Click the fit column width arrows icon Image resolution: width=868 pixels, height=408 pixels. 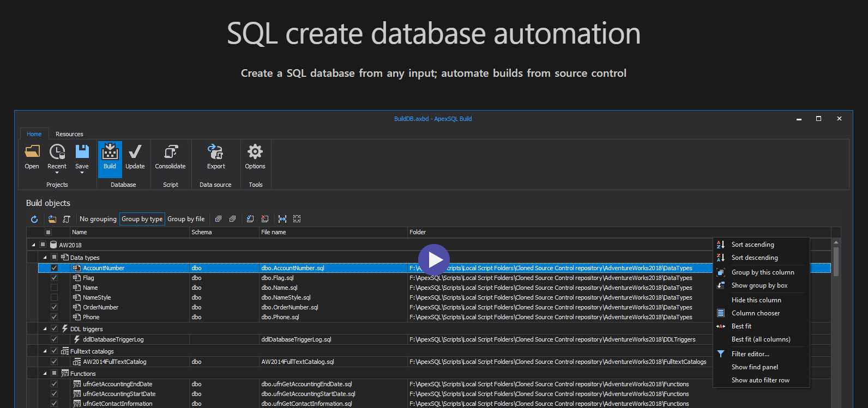282,219
